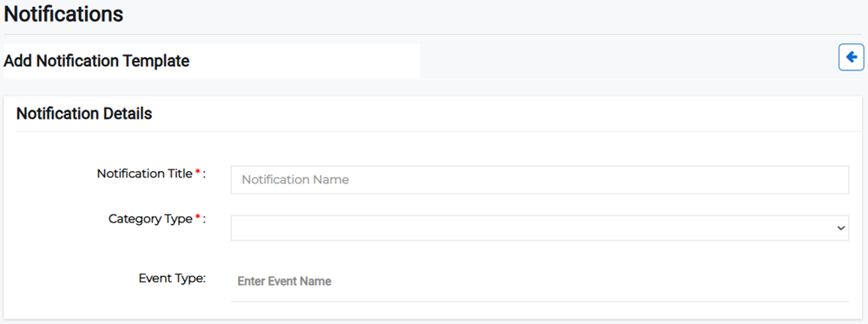Click the Category Type label

point(157,219)
